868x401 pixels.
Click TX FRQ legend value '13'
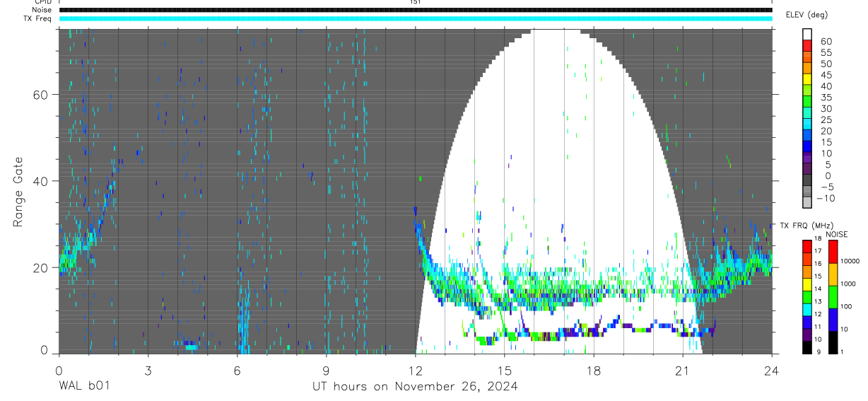click(x=818, y=301)
